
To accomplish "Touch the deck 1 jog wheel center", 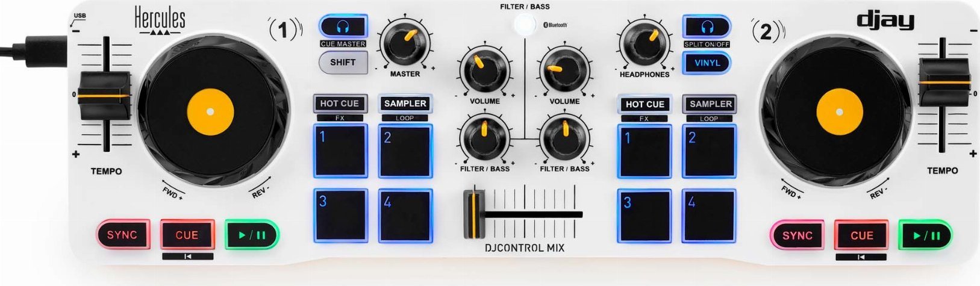I will pos(210,112).
